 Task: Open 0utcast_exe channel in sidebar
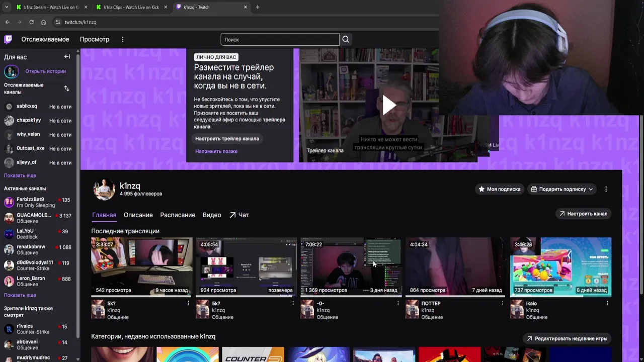coord(38,148)
